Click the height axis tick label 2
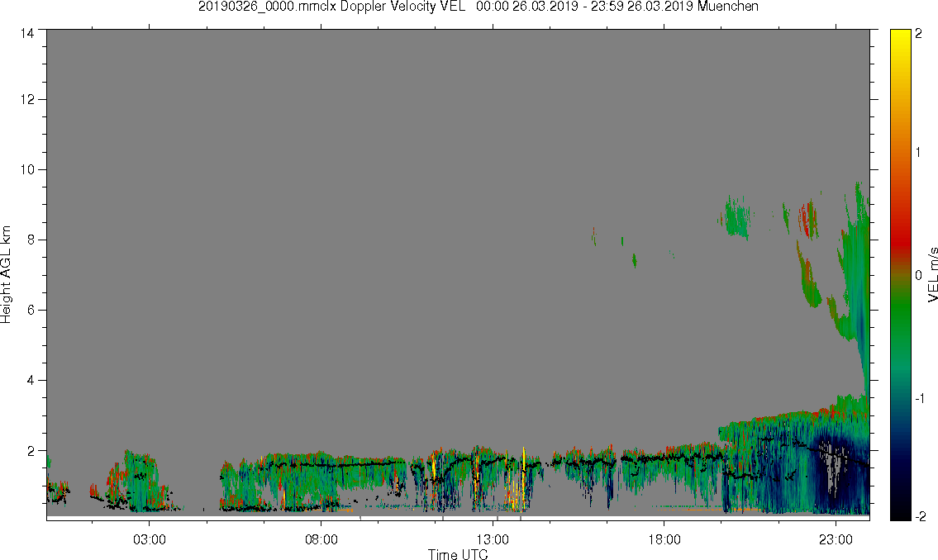 [31, 451]
